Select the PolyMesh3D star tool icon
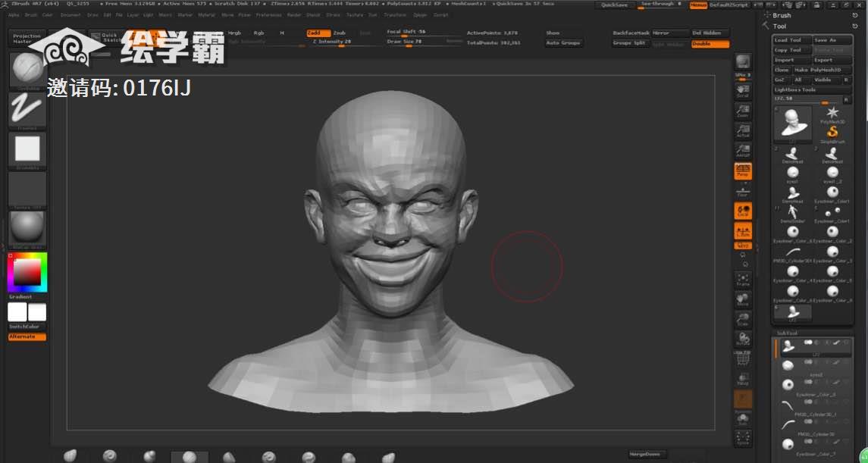This screenshot has width=868, height=463. click(x=832, y=115)
